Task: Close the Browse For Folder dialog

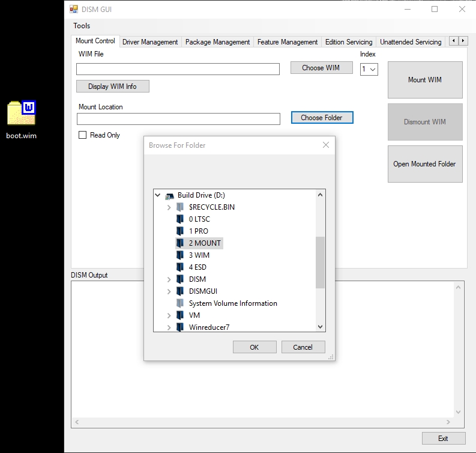Action: [x=326, y=145]
